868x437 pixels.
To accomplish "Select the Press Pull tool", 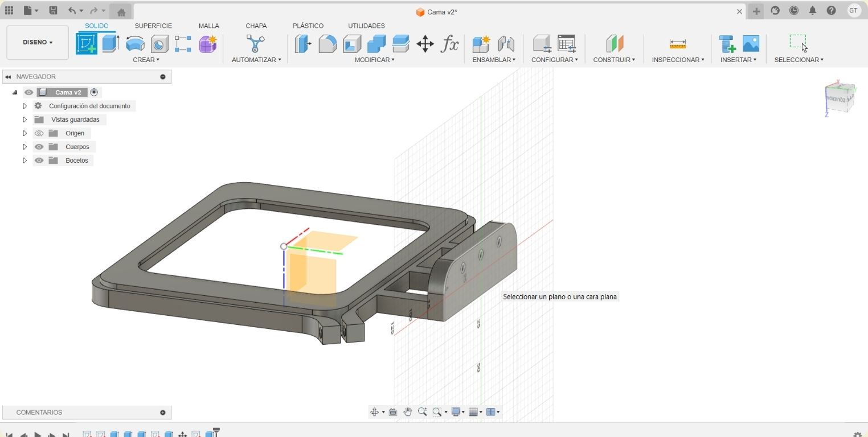I will [x=303, y=44].
